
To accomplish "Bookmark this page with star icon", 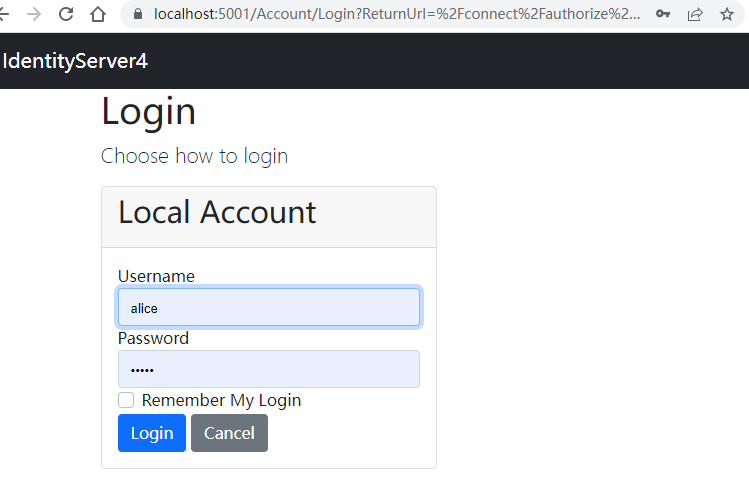I will 727,14.
